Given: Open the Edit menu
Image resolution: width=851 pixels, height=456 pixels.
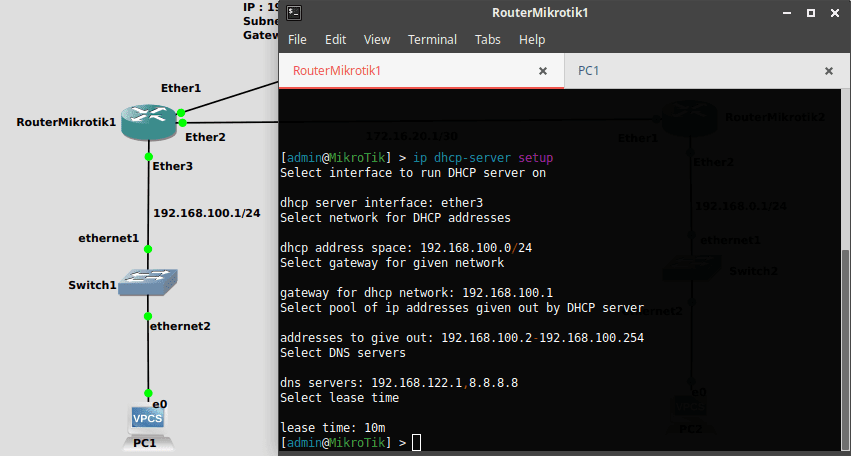Looking at the screenshot, I should [335, 40].
